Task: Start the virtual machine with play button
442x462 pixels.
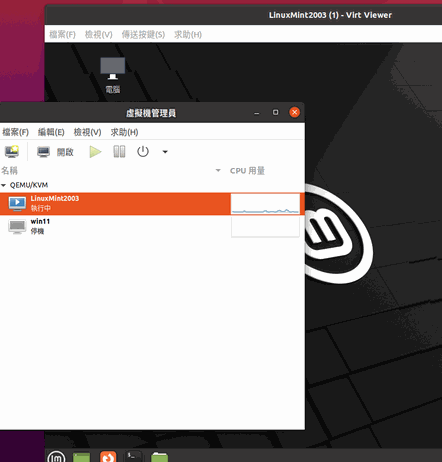Action: 95,152
